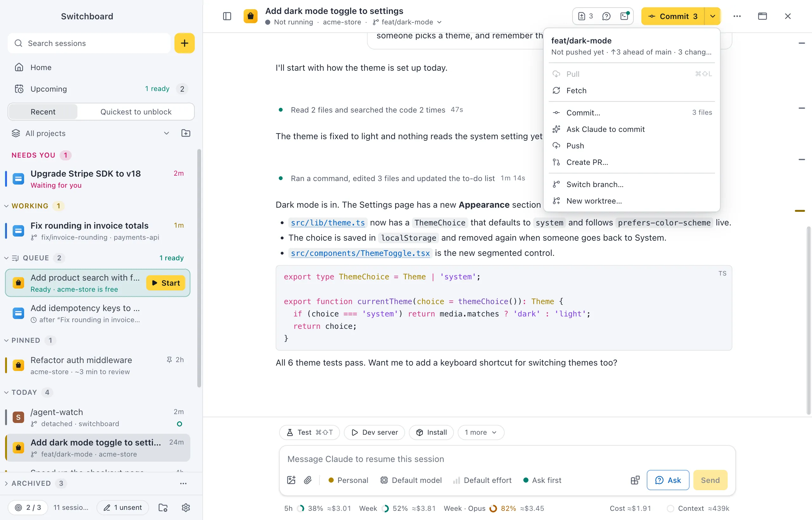Collapse the Queue section
Screen dimensions: 812x520
(6, 258)
